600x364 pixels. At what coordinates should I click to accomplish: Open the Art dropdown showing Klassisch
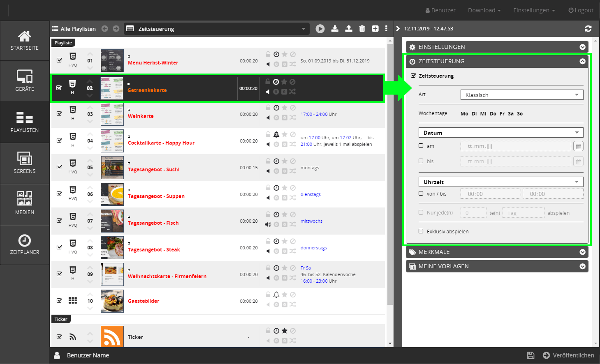click(521, 95)
